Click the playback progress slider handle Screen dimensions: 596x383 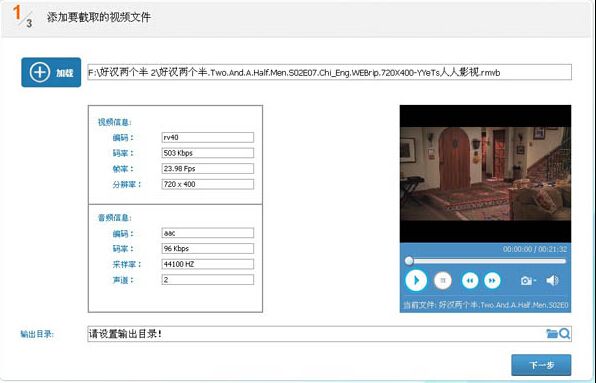[409, 261]
